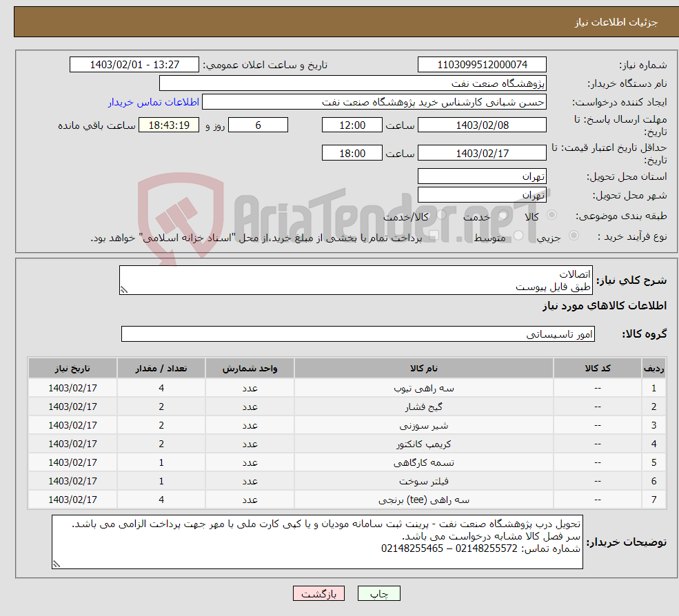Toggle the Islamic treasury payment checkbox
Screen dimensions: 679x616
tap(434, 236)
